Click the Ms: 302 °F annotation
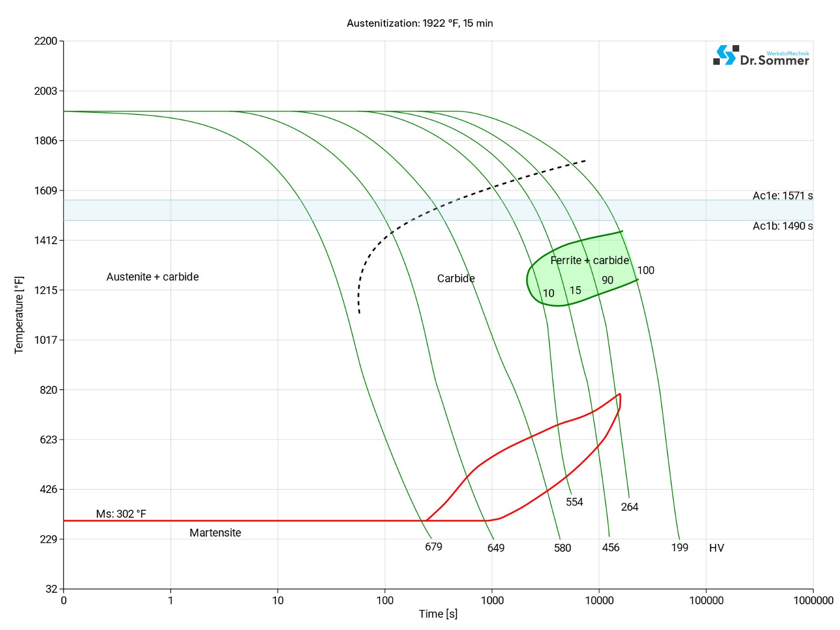Image resolution: width=840 pixels, height=630 pixels. coord(120,513)
